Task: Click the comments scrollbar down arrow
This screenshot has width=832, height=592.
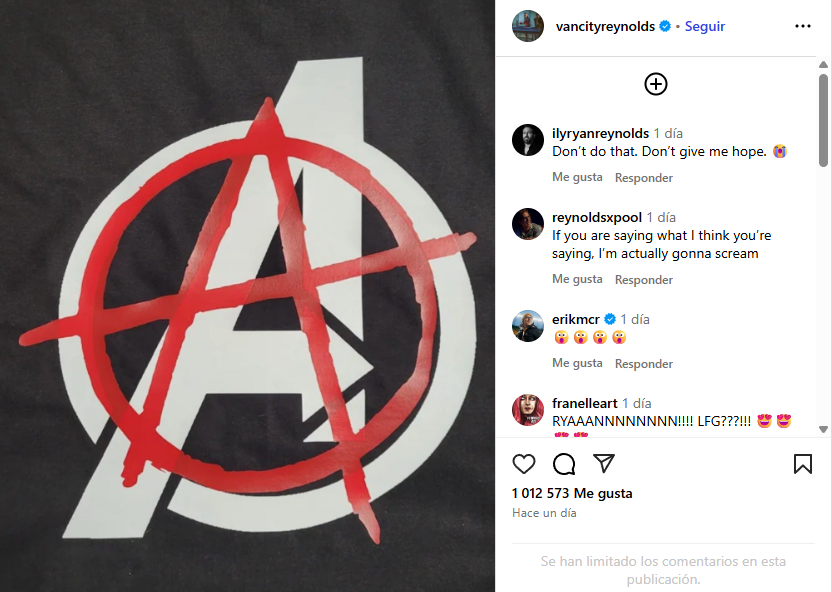Action: [x=823, y=429]
